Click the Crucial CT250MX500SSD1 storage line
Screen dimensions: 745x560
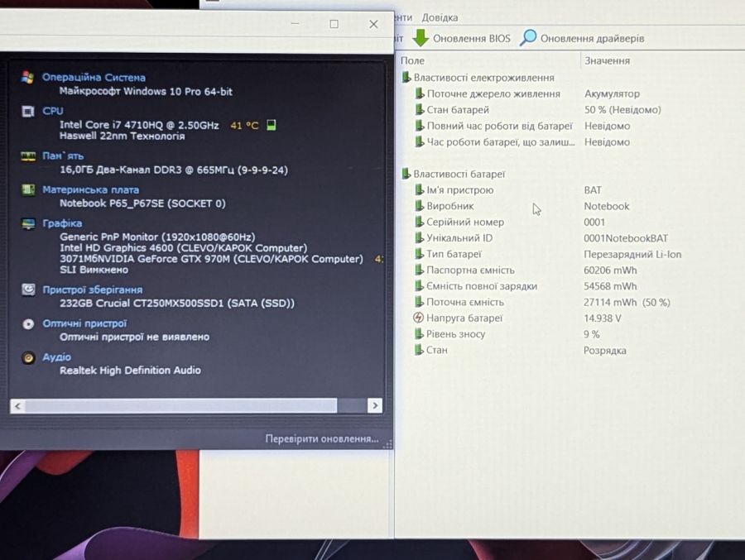tap(177, 303)
